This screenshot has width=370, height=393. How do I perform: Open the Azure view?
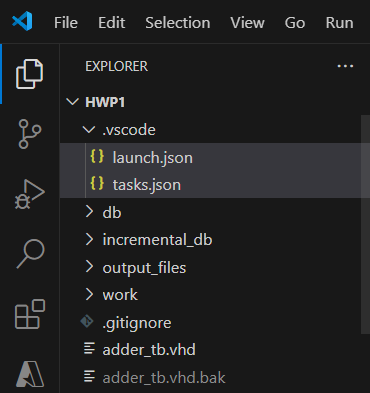pos(30,374)
